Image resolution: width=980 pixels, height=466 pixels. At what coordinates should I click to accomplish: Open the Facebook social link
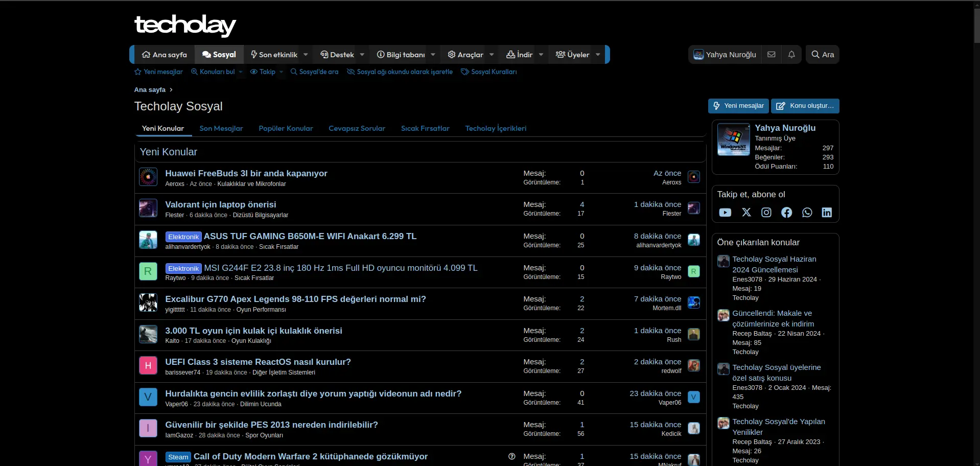click(x=787, y=212)
